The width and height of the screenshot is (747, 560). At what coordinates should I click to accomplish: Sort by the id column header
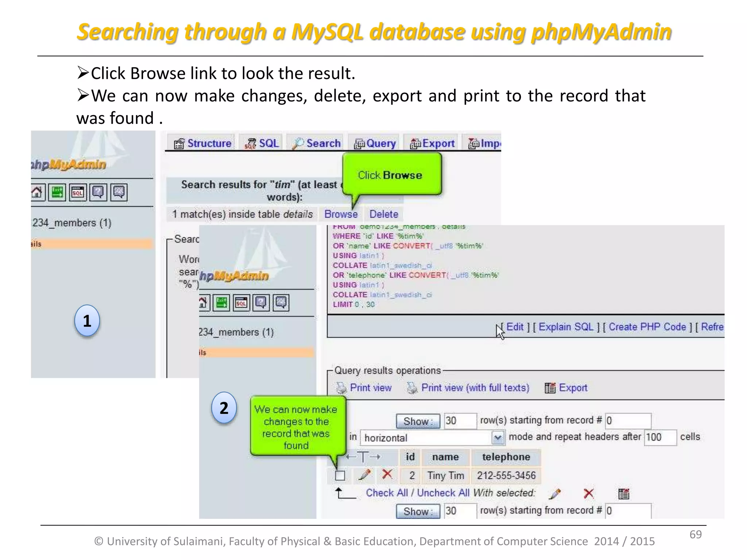point(410,457)
